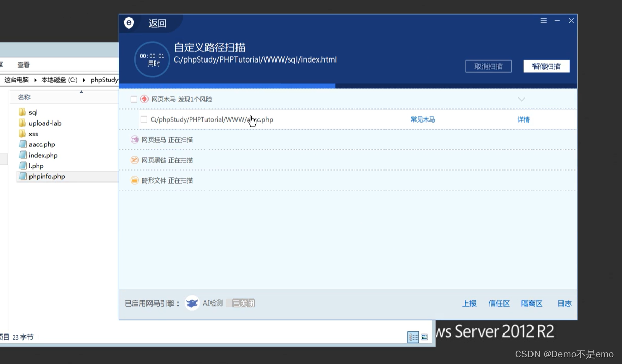Check the 网页木马 category checkbox
This screenshot has width=622, height=364.
coord(134,99)
